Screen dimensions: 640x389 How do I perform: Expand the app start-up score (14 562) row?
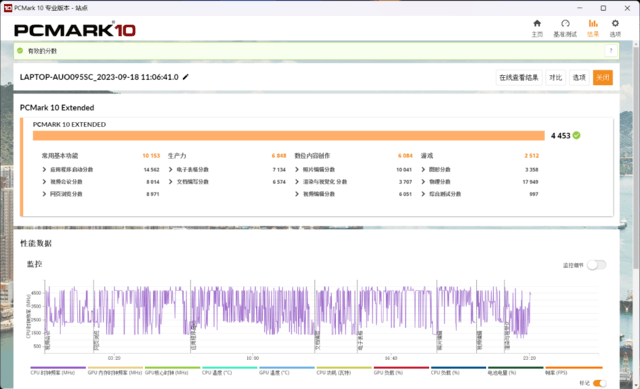[x=44, y=169]
